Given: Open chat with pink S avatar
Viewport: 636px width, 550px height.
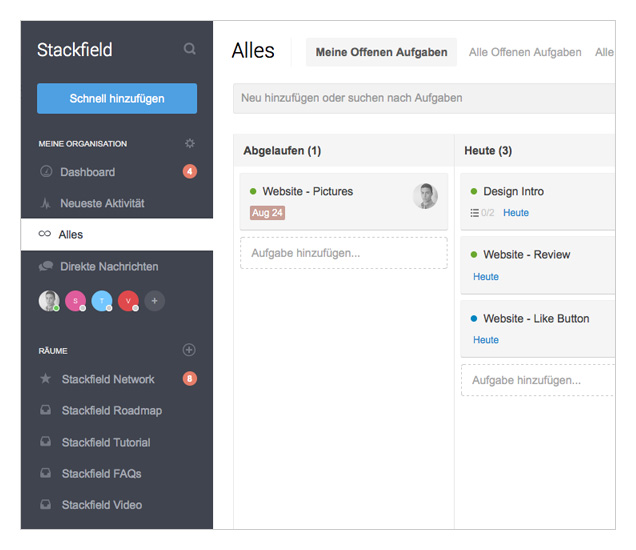Looking at the screenshot, I should (75, 301).
